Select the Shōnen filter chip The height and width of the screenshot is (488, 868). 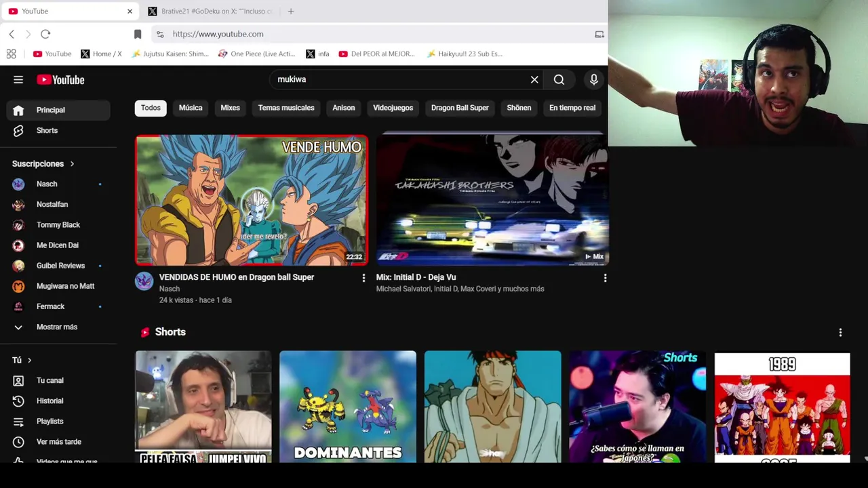click(x=519, y=108)
